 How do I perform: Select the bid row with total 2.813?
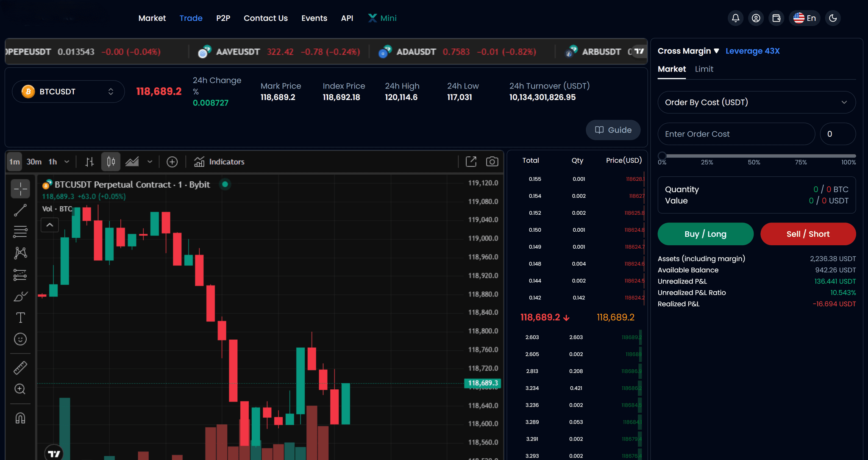[577, 371]
